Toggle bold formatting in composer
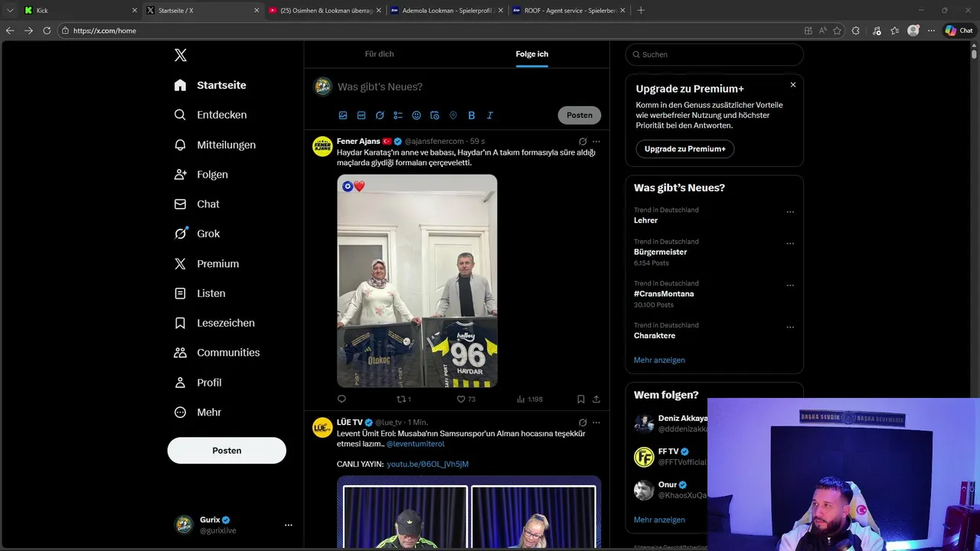 click(472, 116)
